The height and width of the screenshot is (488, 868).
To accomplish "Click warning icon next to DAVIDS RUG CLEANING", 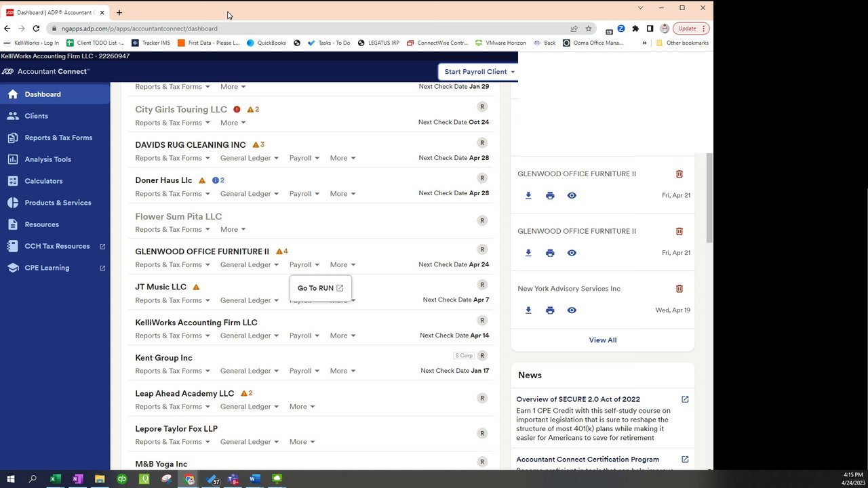I will click(x=256, y=144).
